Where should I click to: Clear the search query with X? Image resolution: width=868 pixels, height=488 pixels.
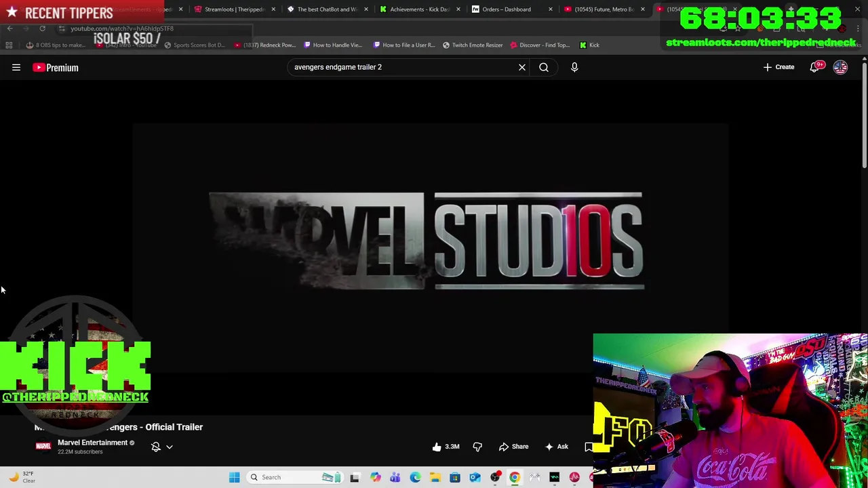click(522, 67)
